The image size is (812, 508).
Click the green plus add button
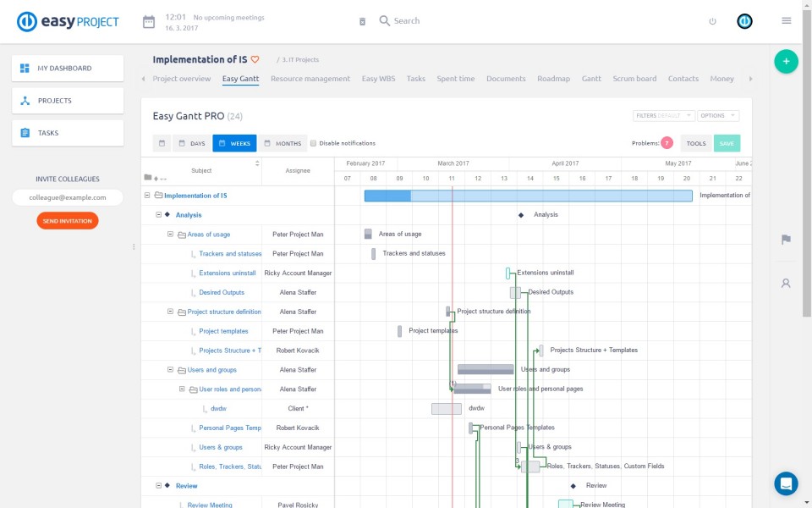click(786, 61)
